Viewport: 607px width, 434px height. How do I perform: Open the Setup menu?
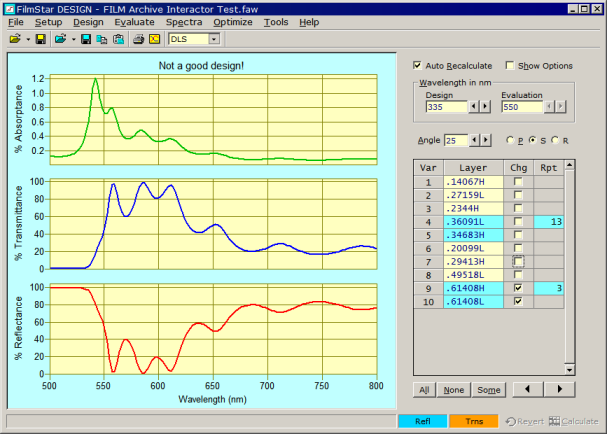pos(48,22)
